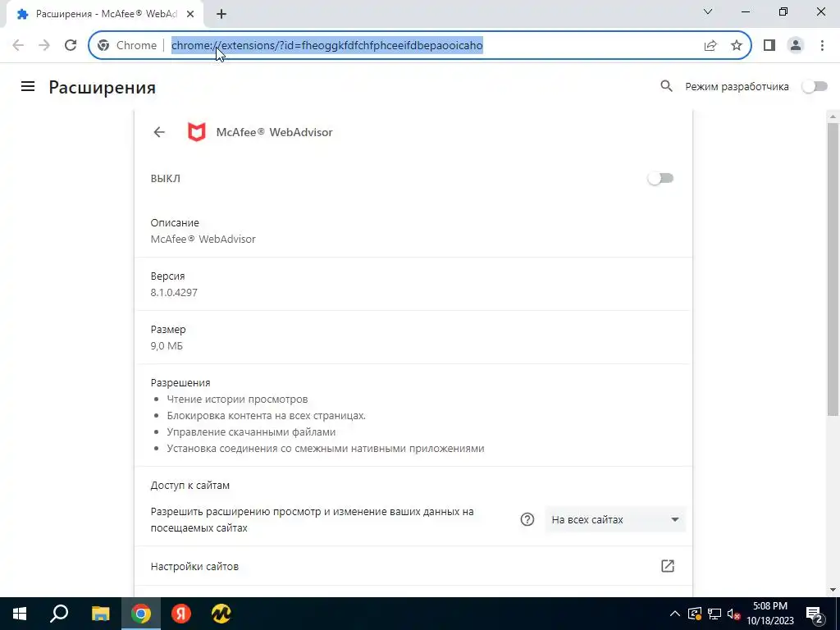Bookmark this page with the star icon
The height and width of the screenshot is (630, 840).
[737, 45]
